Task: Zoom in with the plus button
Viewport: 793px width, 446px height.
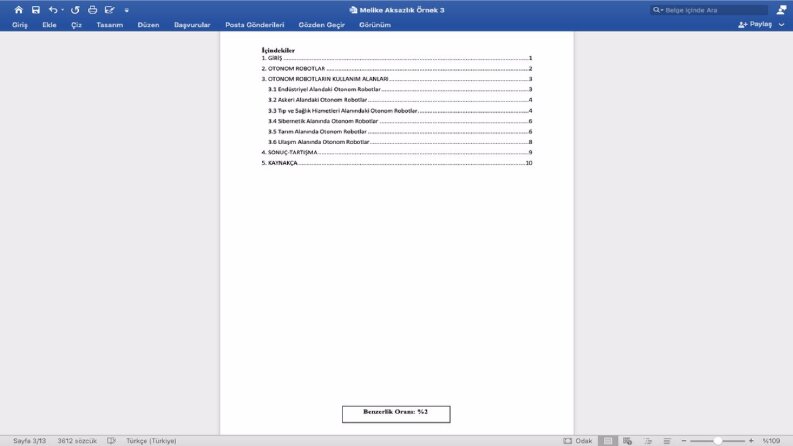Action: (751, 441)
